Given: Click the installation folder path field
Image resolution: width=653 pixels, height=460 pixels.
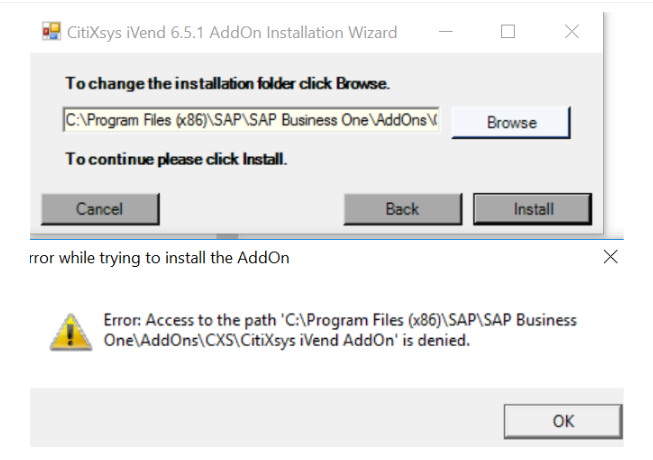Looking at the screenshot, I should 251,120.
